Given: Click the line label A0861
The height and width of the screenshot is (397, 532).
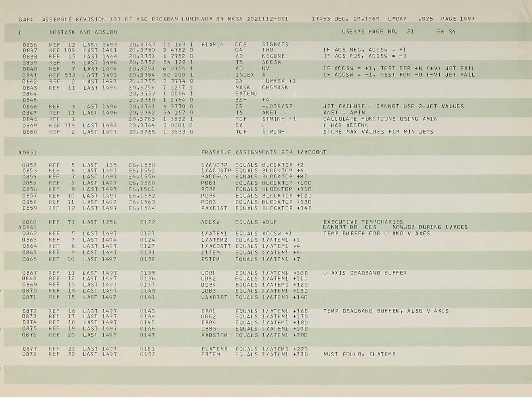Looking at the screenshot, I should [27, 227].
